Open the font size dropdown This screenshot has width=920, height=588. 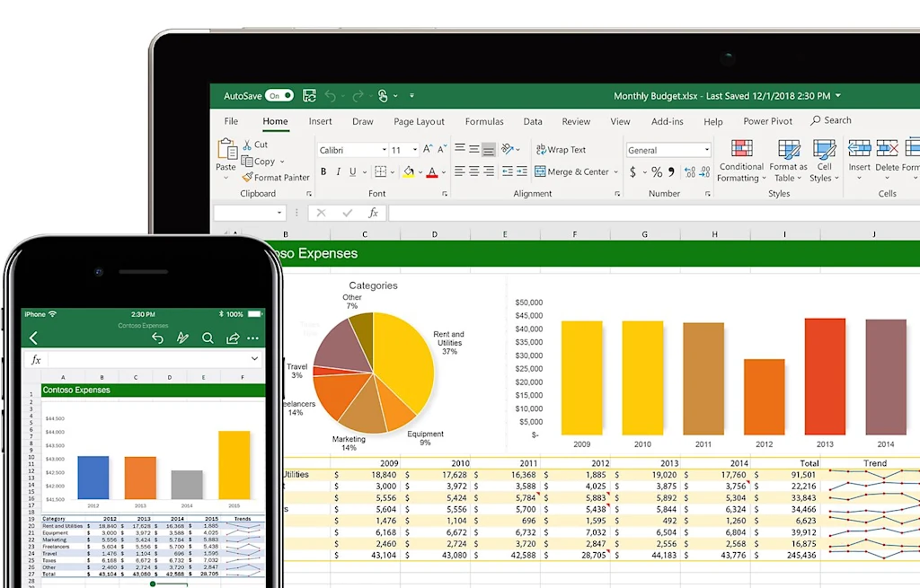(414, 148)
